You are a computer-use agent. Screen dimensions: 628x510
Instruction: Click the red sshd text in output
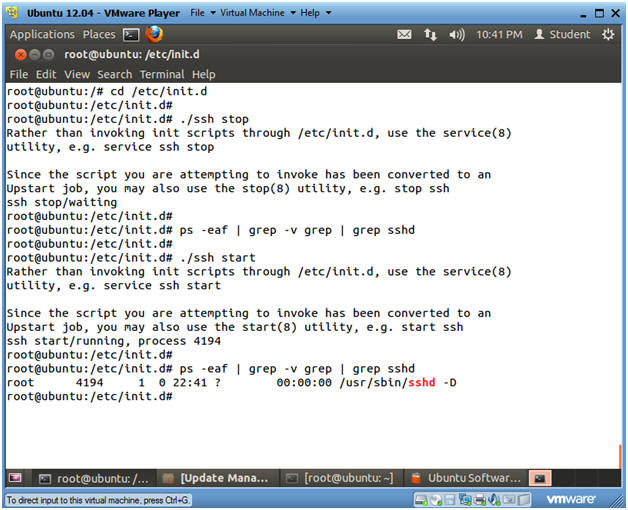[x=421, y=382]
